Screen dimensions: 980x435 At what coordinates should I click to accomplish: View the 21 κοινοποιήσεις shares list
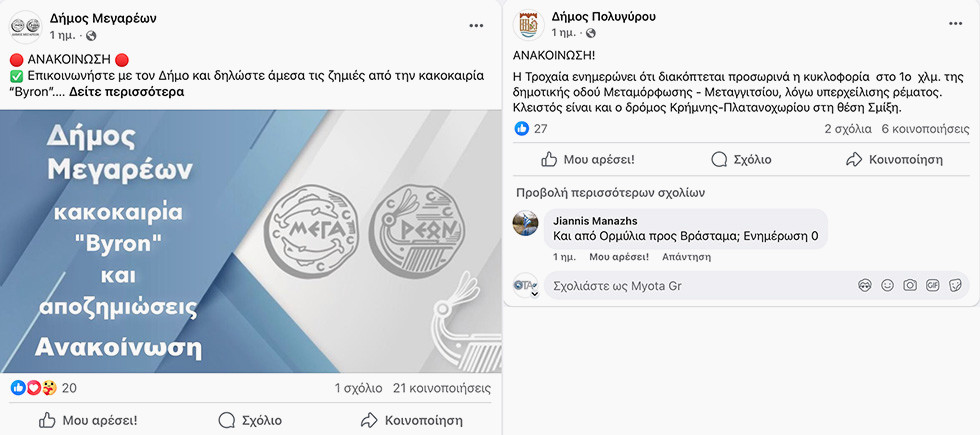coord(441,388)
